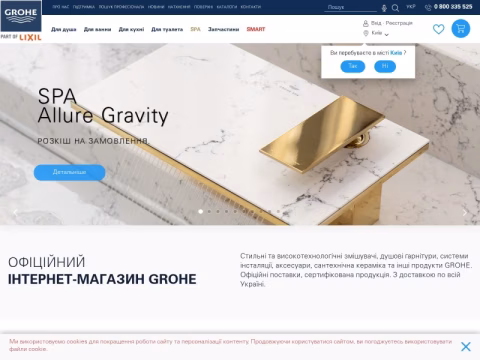Image resolution: width=480 pixels, height=360 pixels.
Task: Open the shopping cart
Action: (461, 29)
